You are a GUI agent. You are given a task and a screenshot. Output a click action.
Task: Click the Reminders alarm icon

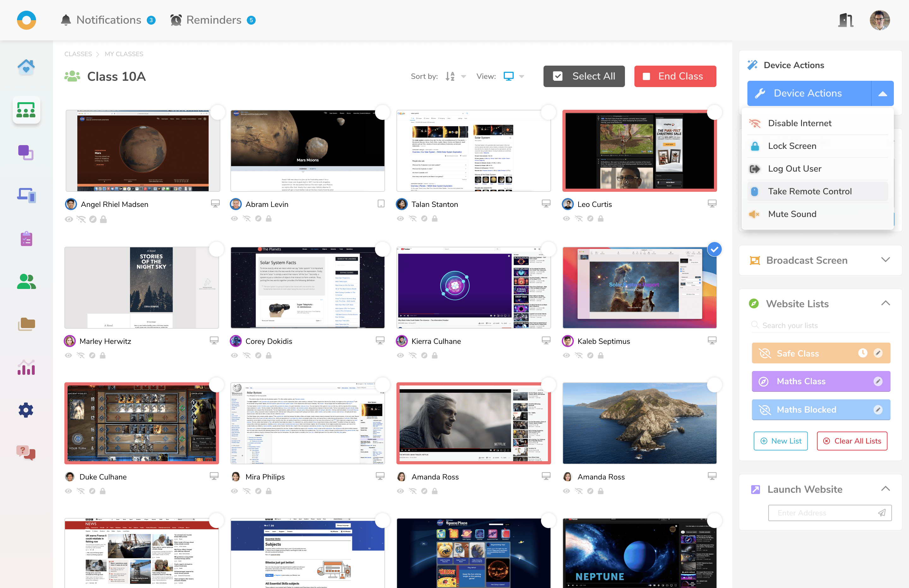coord(176,20)
